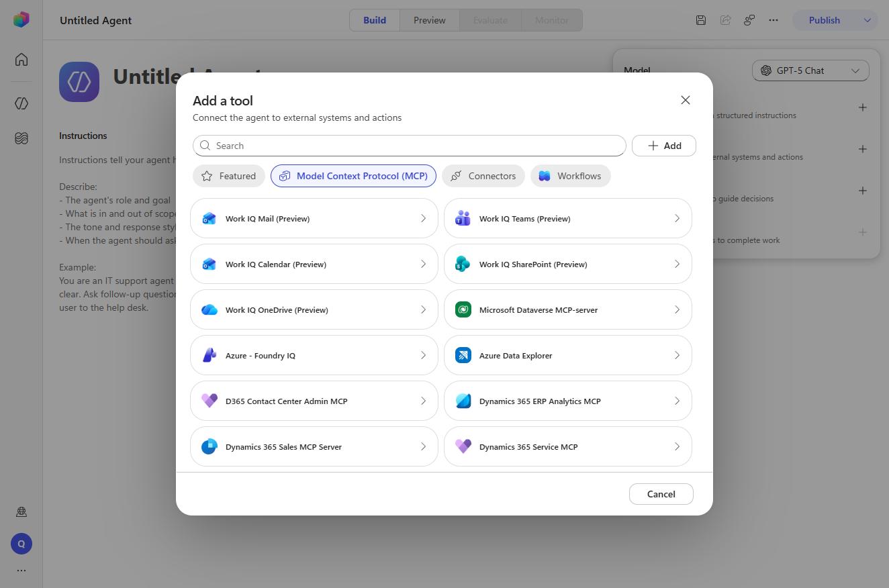
Task: Open the More options ellipsis in top toolbar
Action: click(774, 20)
